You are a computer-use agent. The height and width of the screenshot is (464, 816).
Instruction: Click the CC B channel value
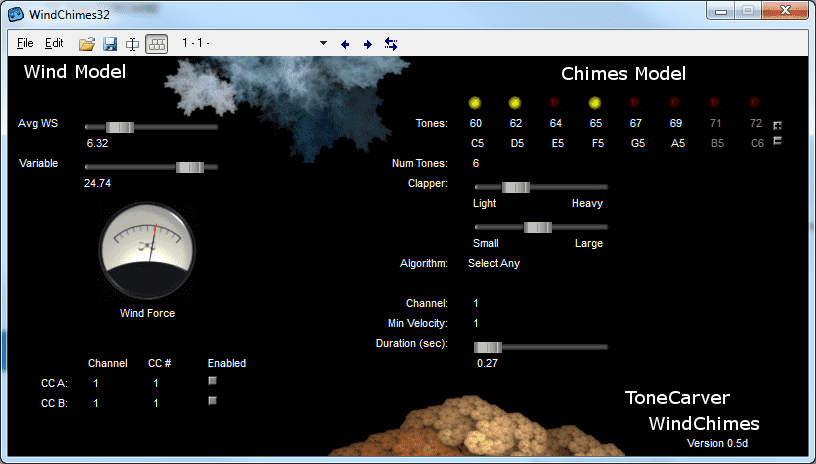pyautogui.click(x=96, y=403)
